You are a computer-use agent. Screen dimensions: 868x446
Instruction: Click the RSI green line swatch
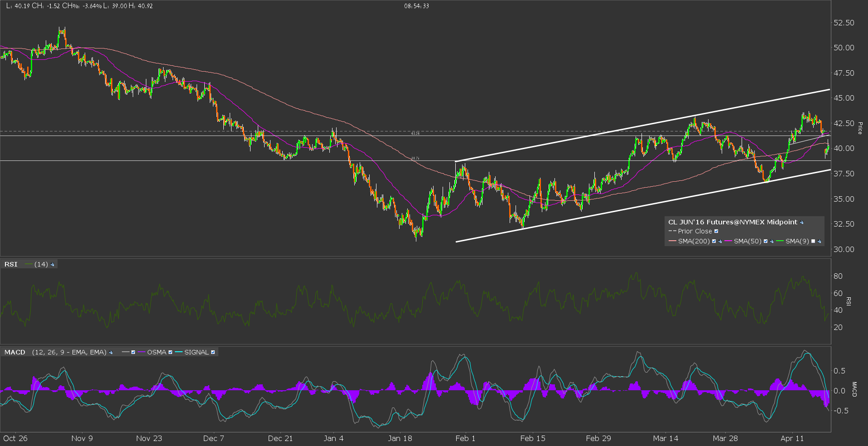pyautogui.click(x=29, y=265)
